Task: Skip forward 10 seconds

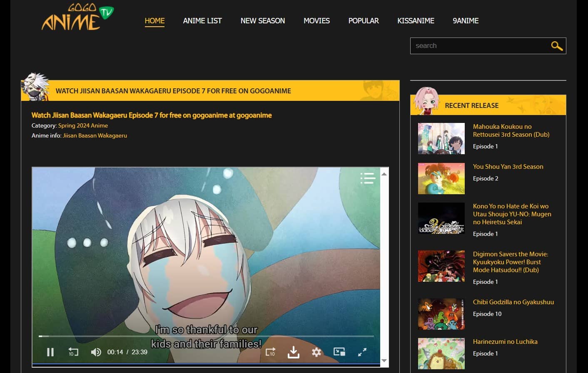Action: [270, 352]
